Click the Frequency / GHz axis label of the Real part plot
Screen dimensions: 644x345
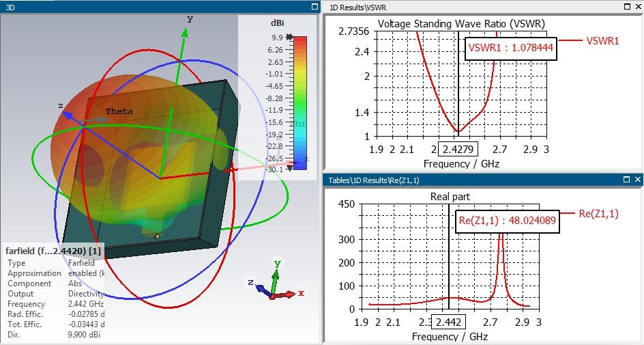(450, 336)
